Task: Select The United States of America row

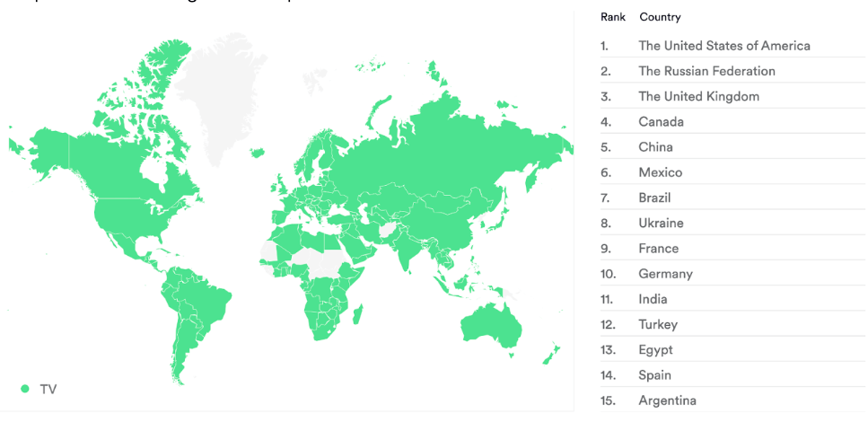Action: pyautogui.click(x=732, y=46)
